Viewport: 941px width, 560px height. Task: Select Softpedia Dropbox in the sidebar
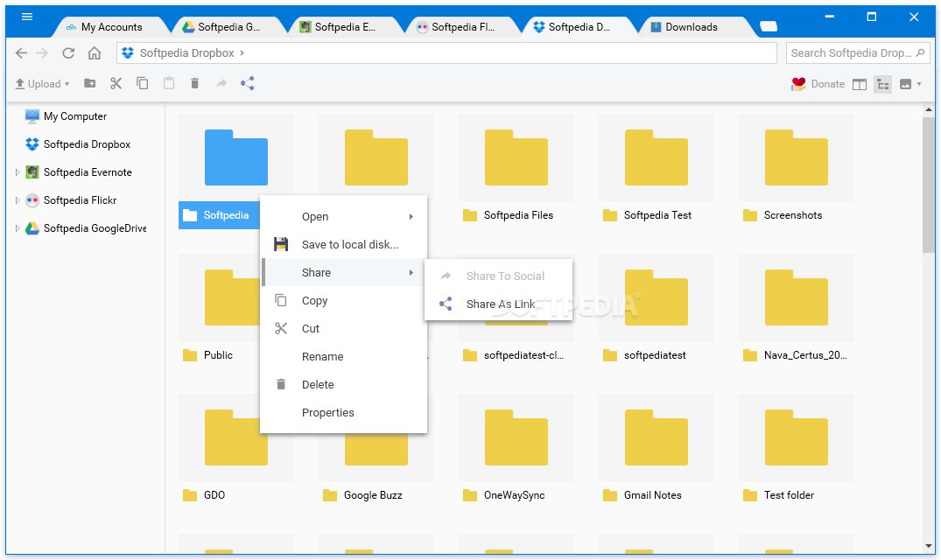[78, 144]
